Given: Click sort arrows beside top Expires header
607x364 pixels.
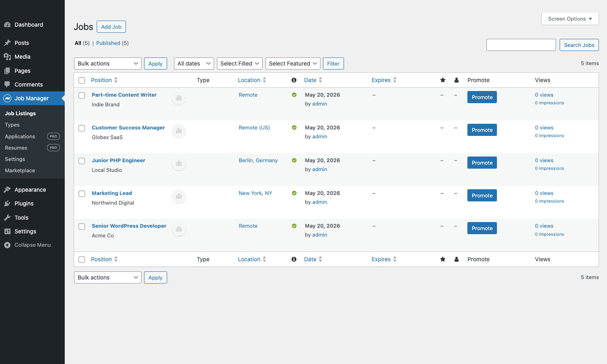Looking at the screenshot, I should click(395, 80).
